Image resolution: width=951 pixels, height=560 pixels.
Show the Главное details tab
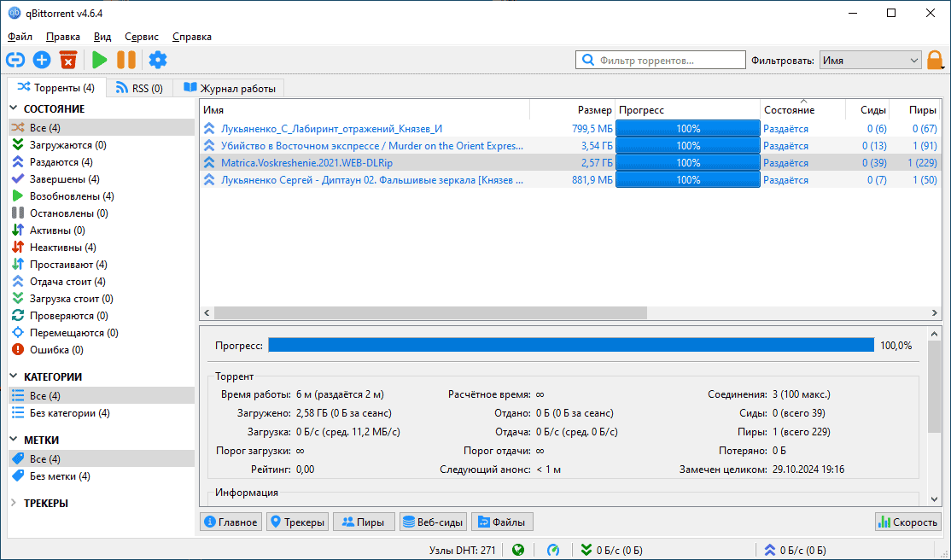pyautogui.click(x=230, y=522)
